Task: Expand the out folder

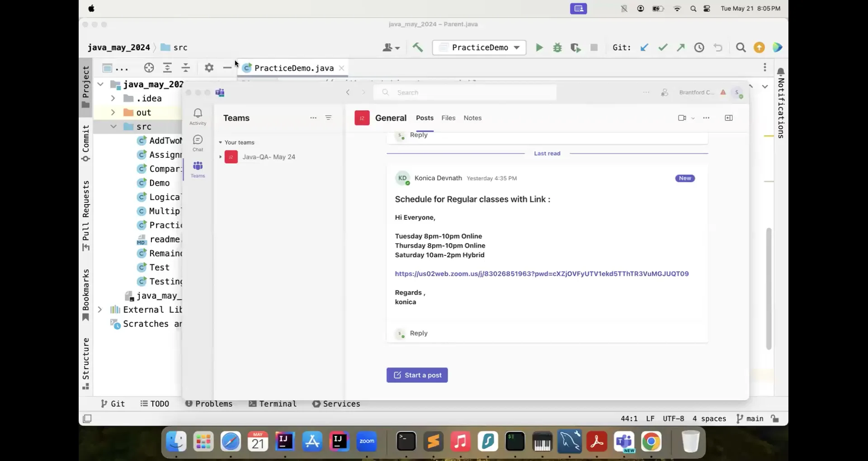Action: pyautogui.click(x=113, y=112)
